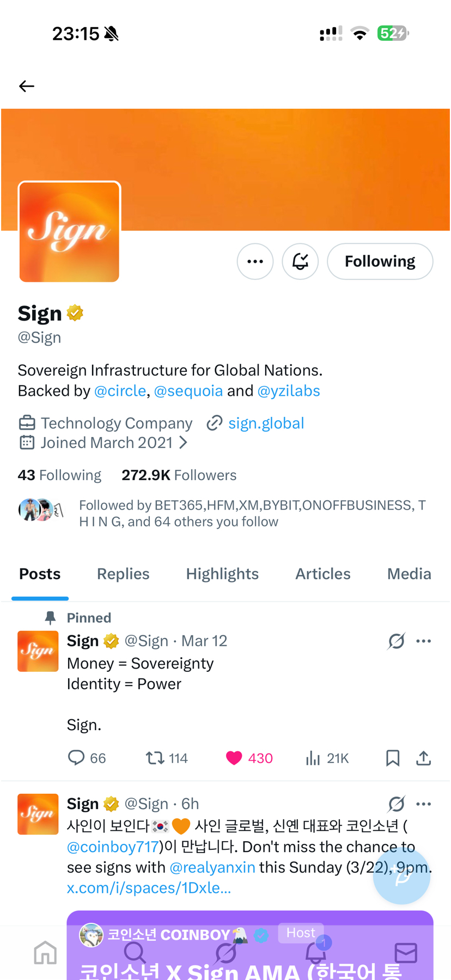The height and width of the screenshot is (980, 451).
Task: Share the pinned post via share icon
Action: 424,758
